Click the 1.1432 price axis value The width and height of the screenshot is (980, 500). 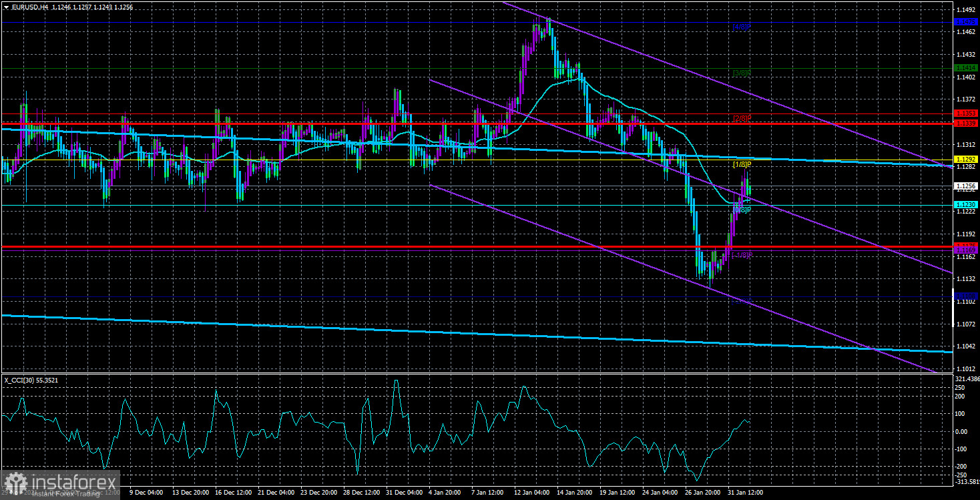[966, 55]
